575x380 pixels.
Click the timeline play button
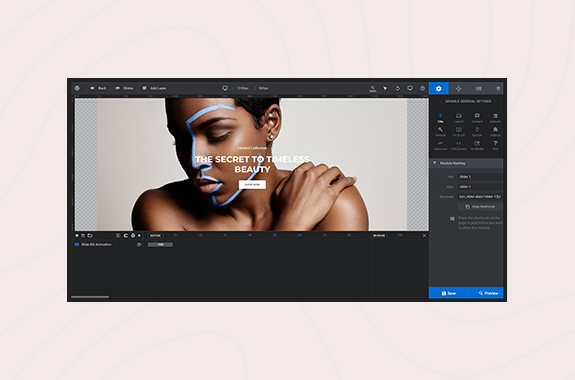coord(139,235)
